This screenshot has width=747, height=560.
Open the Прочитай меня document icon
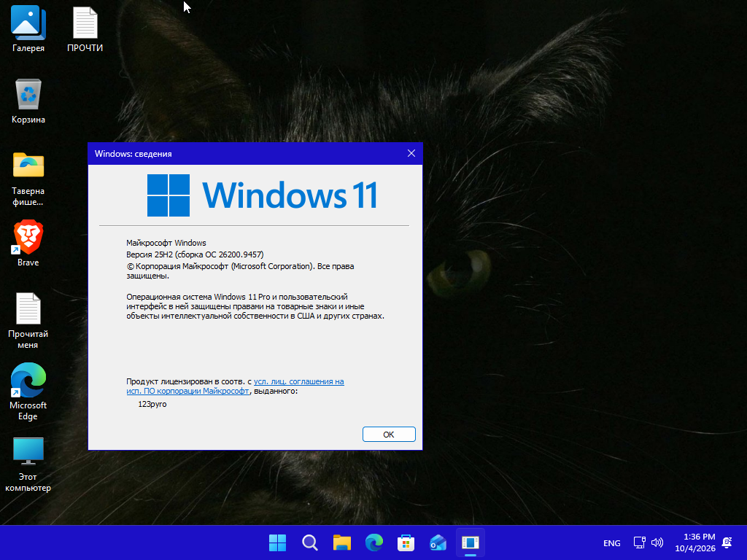28,321
